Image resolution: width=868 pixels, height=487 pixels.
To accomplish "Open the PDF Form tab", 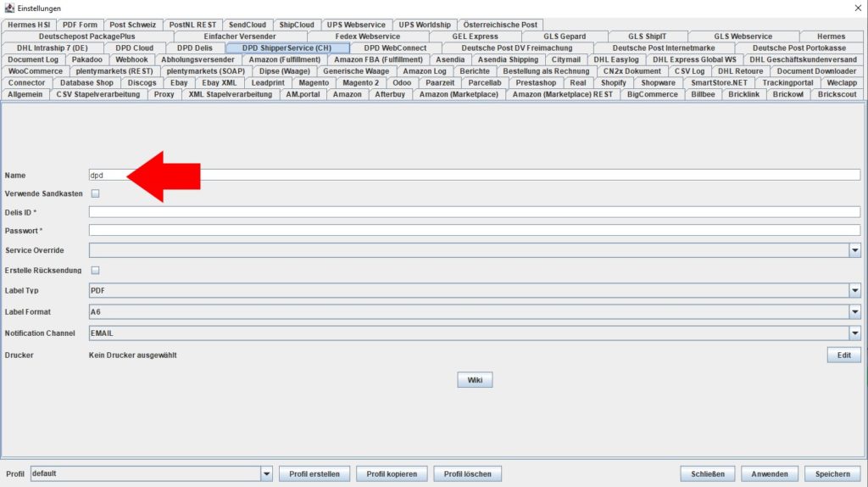I will [x=80, y=25].
